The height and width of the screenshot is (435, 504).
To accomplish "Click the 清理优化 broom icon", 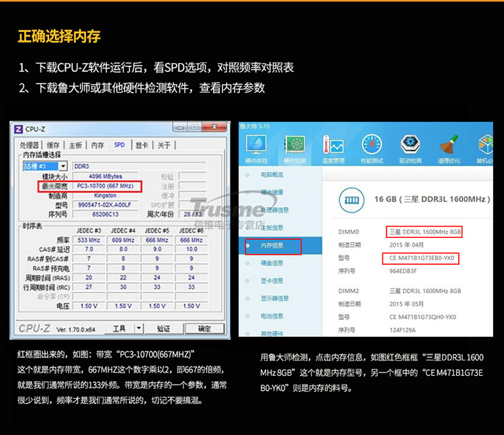I will pyautogui.click(x=449, y=145).
